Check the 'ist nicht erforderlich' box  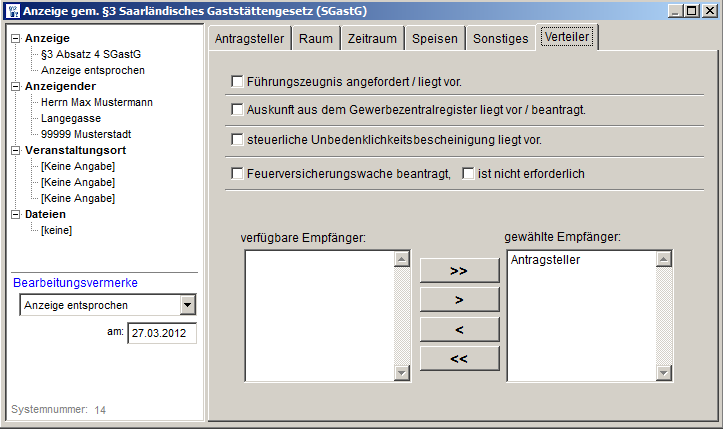468,173
